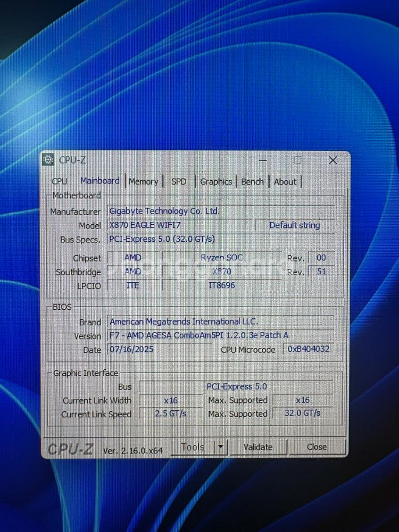The width and height of the screenshot is (399, 532).
Task: Click the Close button at bottom
Action: (x=317, y=447)
